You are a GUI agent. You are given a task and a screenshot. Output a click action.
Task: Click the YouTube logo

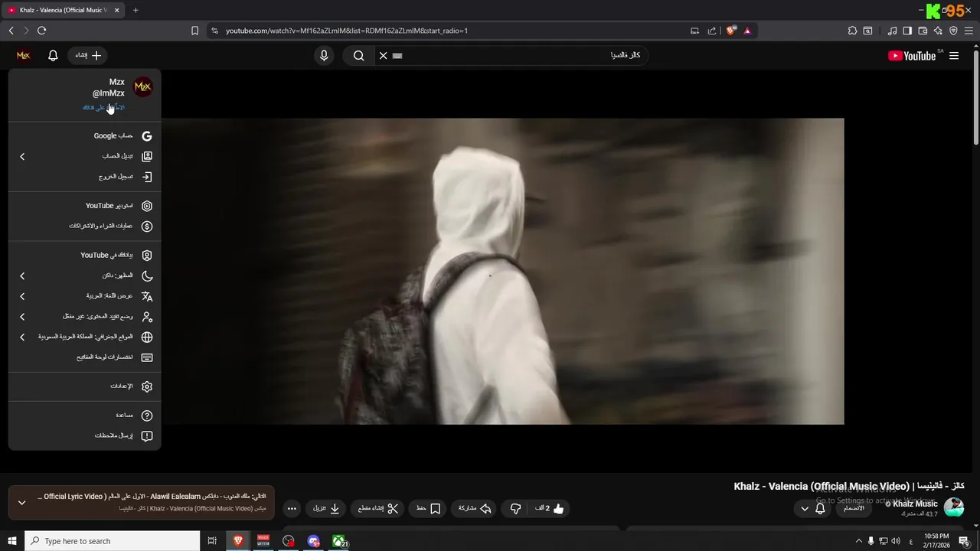(913, 56)
